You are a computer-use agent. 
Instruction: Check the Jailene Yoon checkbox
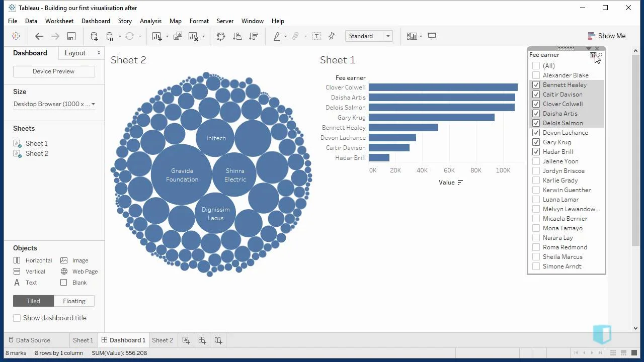[x=536, y=161]
